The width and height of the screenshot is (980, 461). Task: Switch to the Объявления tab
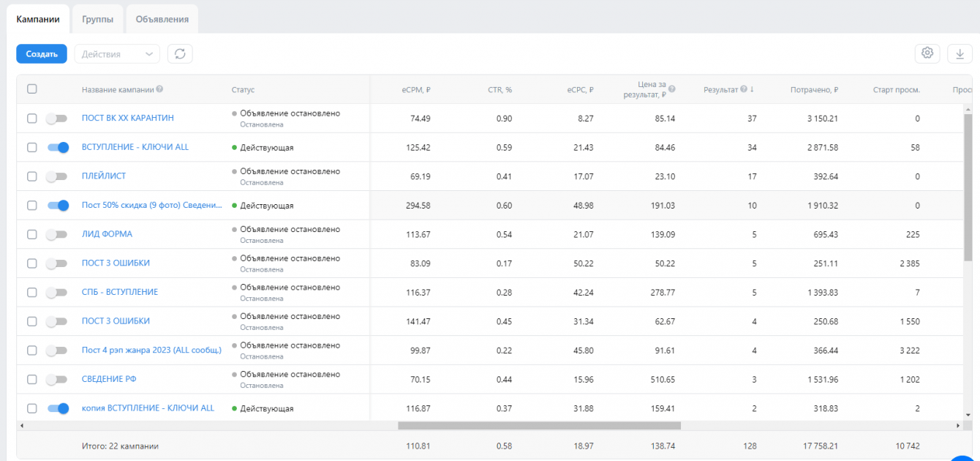click(x=162, y=19)
